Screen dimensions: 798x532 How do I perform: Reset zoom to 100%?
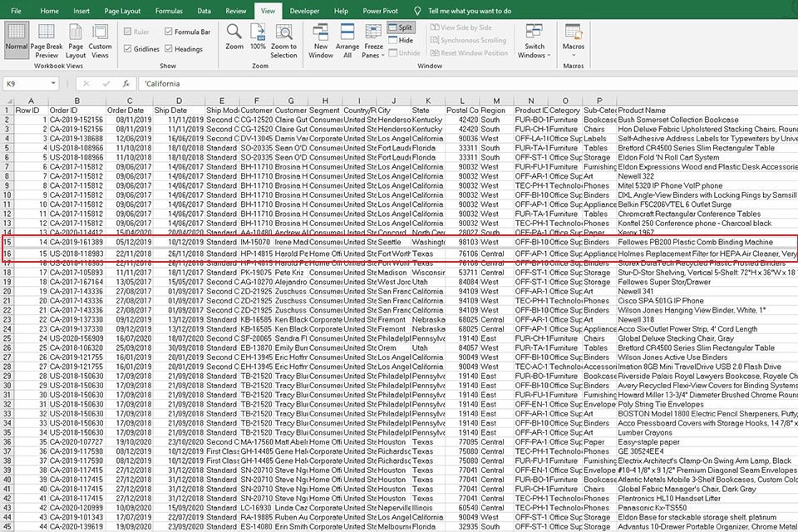(x=259, y=37)
